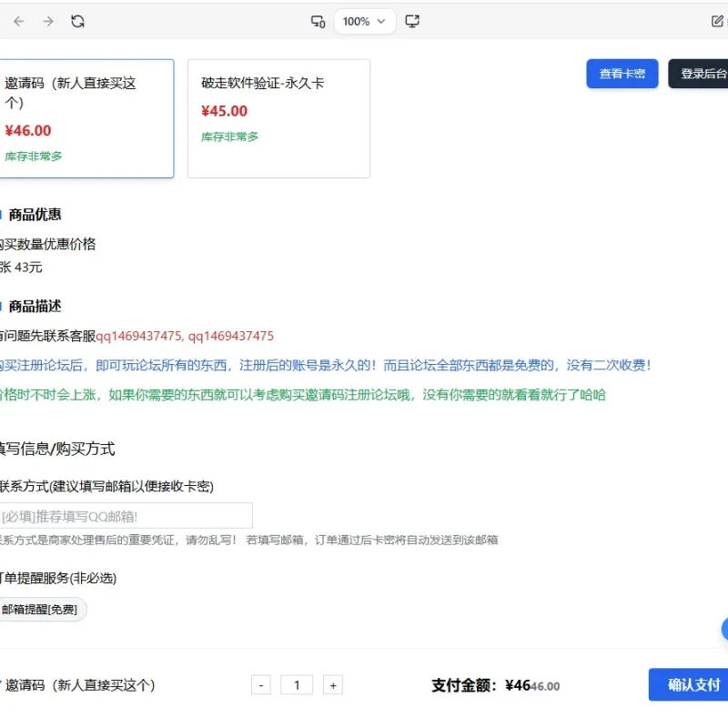
Task: Click the 商品描述 heading
Action: [35, 307]
